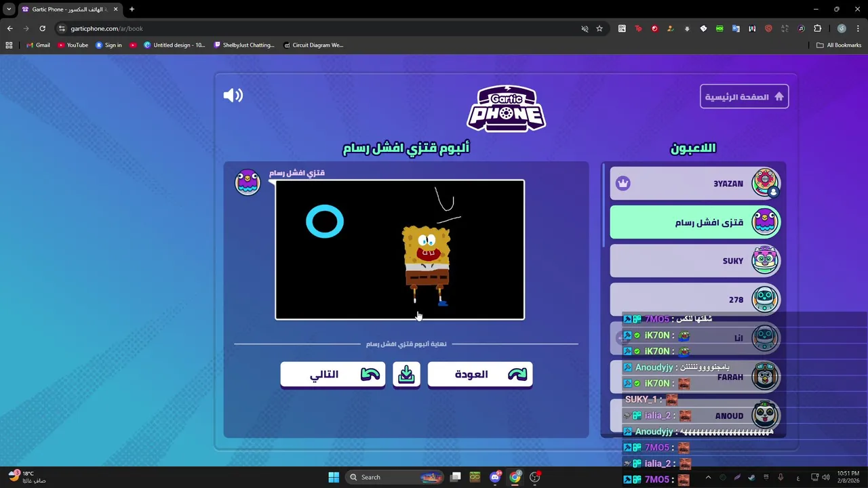Click the microphone icon in system tray
Screen dimensions: 868x488
click(781, 477)
